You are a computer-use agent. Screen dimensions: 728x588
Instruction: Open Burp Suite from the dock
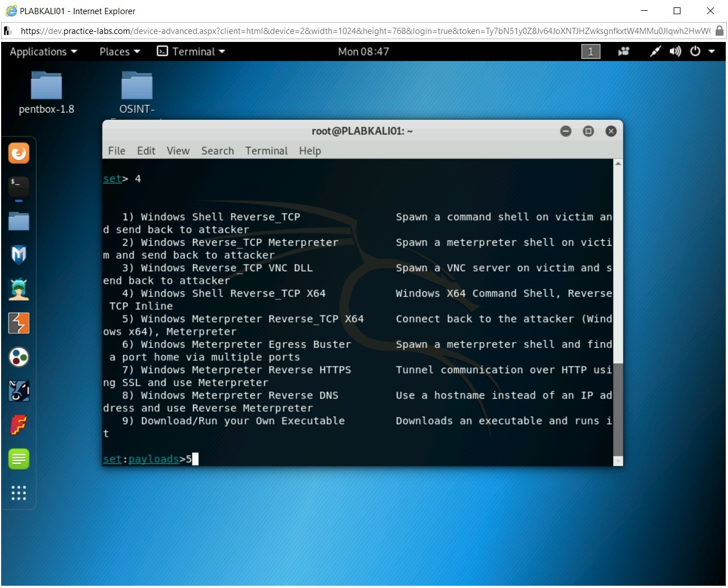pyautogui.click(x=19, y=323)
